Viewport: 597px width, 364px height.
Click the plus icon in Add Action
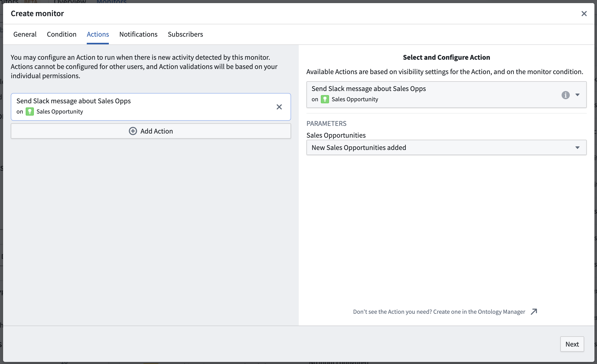coord(133,131)
